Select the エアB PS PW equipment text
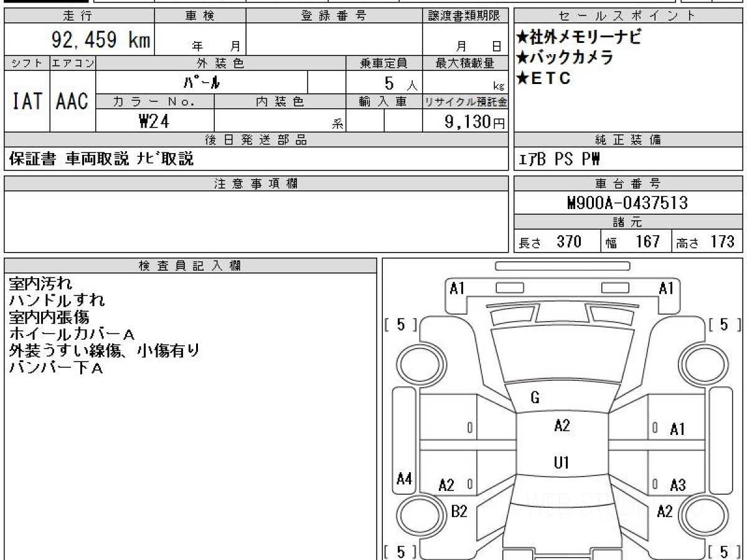 point(560,160)
